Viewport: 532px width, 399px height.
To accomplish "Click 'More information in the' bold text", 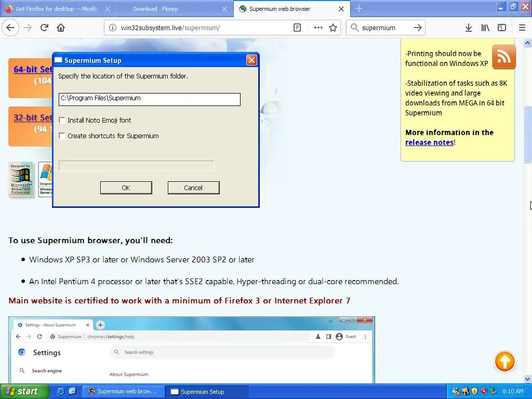I will (449, 132).
